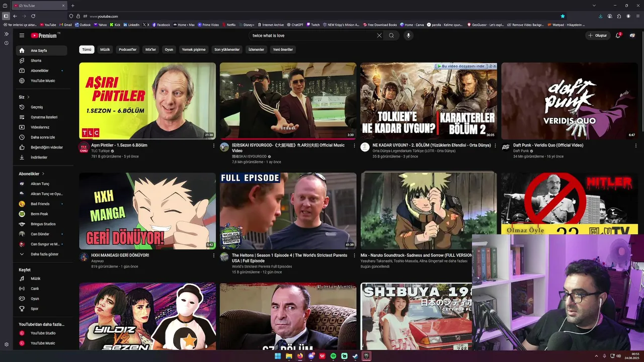This screenshot has height=362, width=644.
Task: Open more options for Aşırı Pintiler video
Action: [213, 146]
